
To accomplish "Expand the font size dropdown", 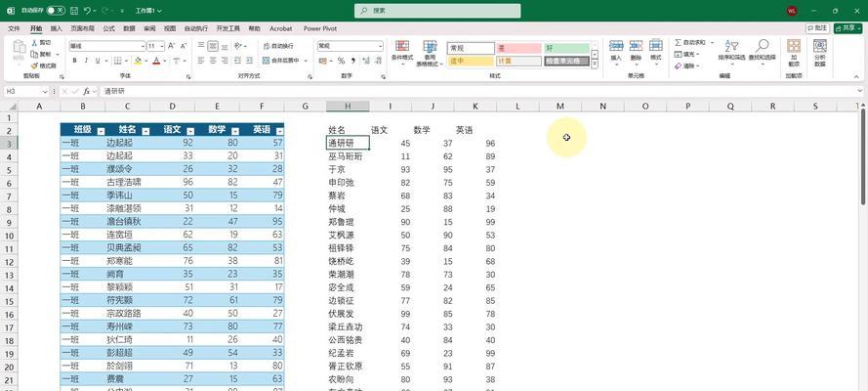I will coord(161,46).
